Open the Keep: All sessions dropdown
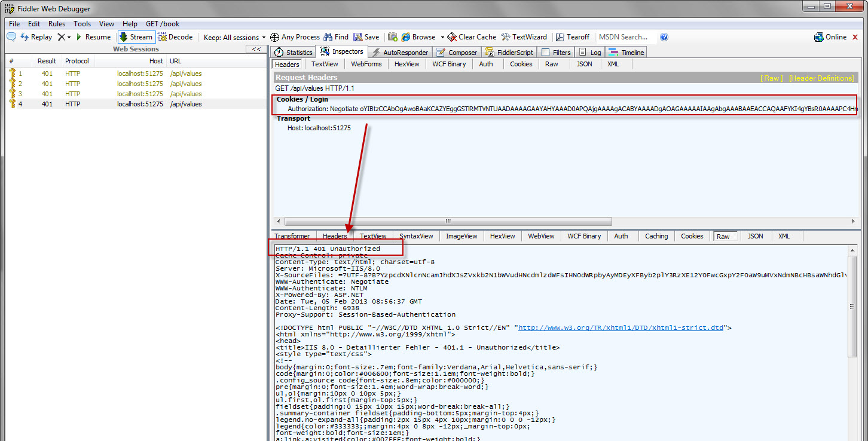868x441 pixels. coord(234,37)
